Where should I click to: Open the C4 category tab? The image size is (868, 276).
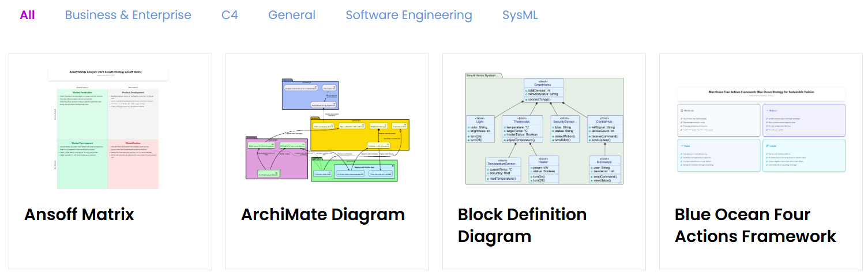pyautogui.click(x=230, y=15)
